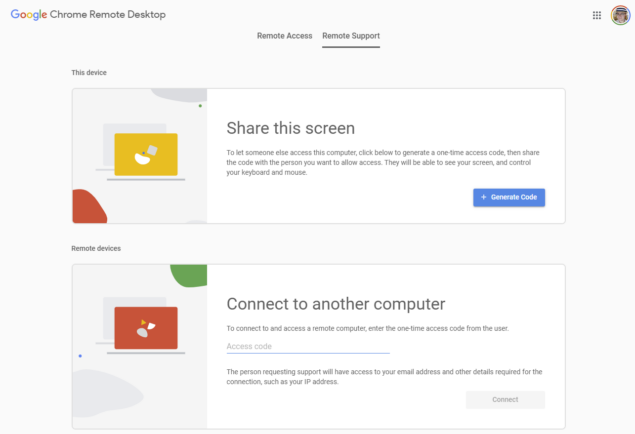Click the Connect button

pyautogui.click(x=505, y=400)
